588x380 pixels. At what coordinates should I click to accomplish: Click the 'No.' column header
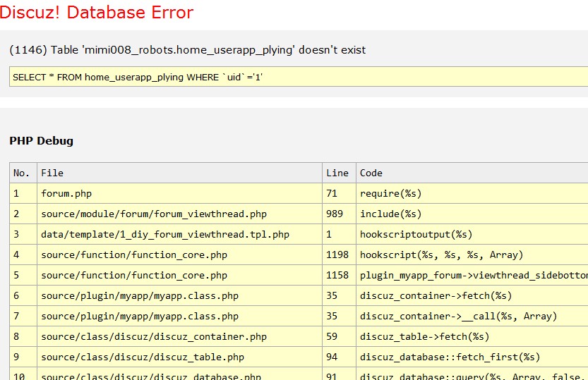[x=23, y=173]
